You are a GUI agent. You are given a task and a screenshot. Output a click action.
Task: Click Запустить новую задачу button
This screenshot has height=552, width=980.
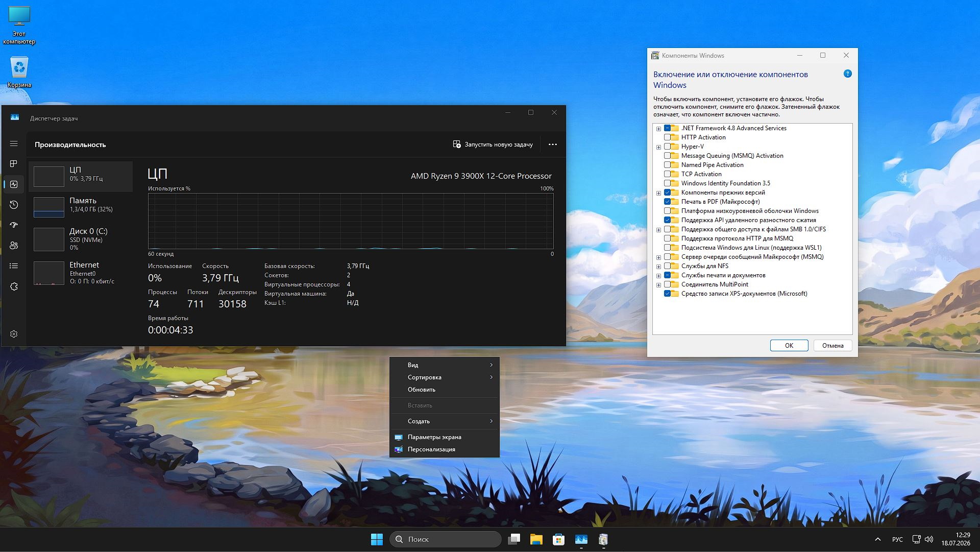click(x=493, y=145)
